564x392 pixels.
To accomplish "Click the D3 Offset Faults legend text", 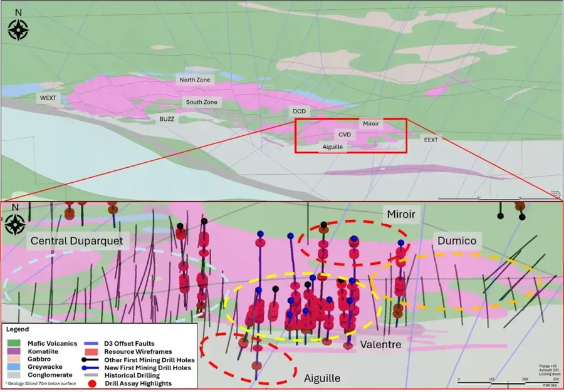I will point(130,344).
